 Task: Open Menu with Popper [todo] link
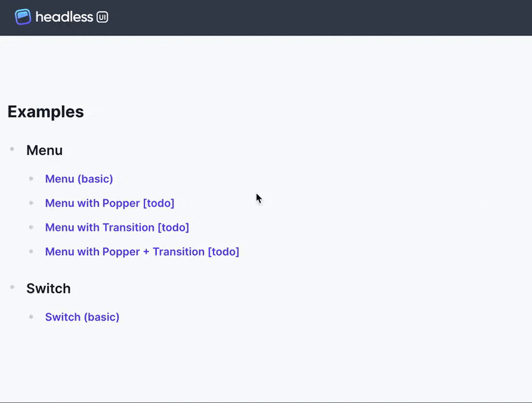pyautogui.click(x=110, y=203)
